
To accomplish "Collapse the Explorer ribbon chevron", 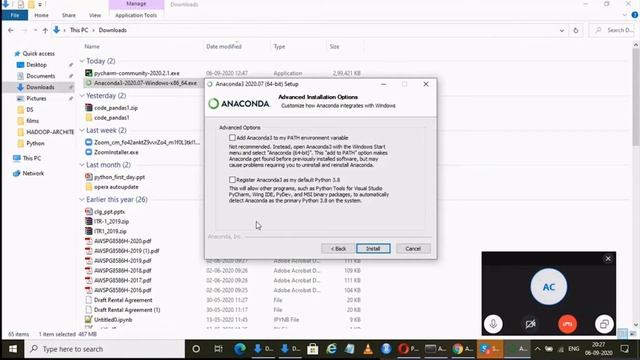I will pos(624,15).
